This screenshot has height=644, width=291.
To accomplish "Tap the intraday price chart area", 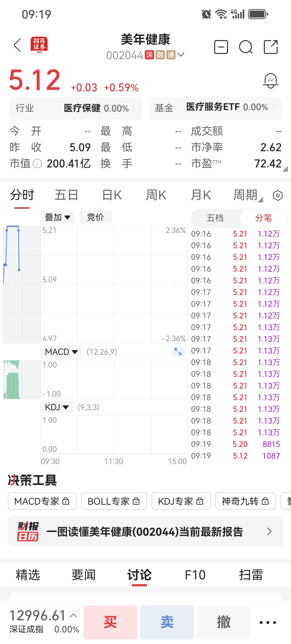I will pyautogui.click(x=114, y=284).
